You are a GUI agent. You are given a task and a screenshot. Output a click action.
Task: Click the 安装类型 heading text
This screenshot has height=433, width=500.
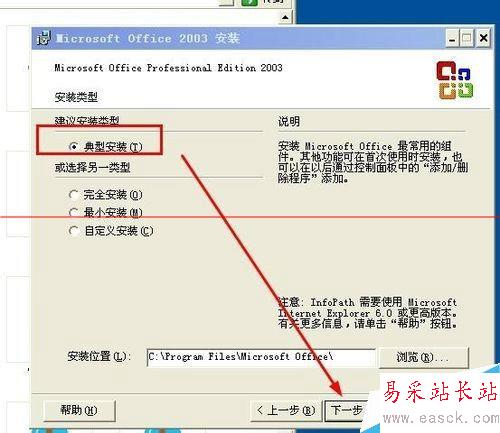pyautogui.click(x=76, y=97)
